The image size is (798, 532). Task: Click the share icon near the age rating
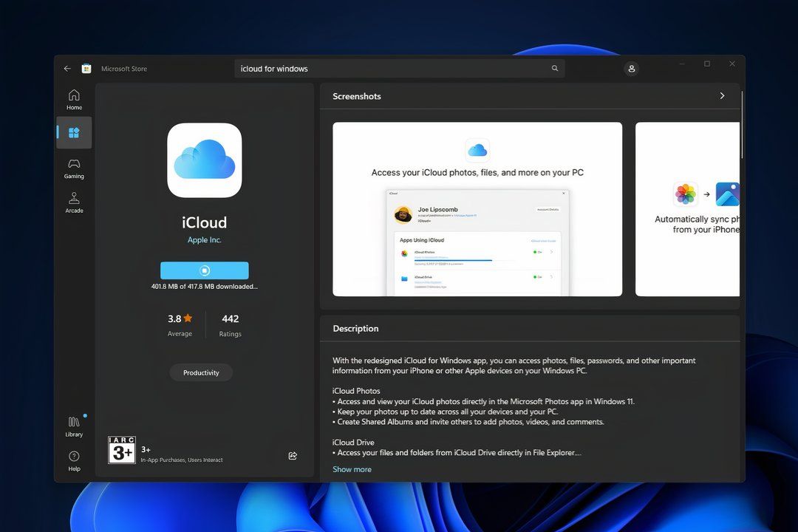293,456
